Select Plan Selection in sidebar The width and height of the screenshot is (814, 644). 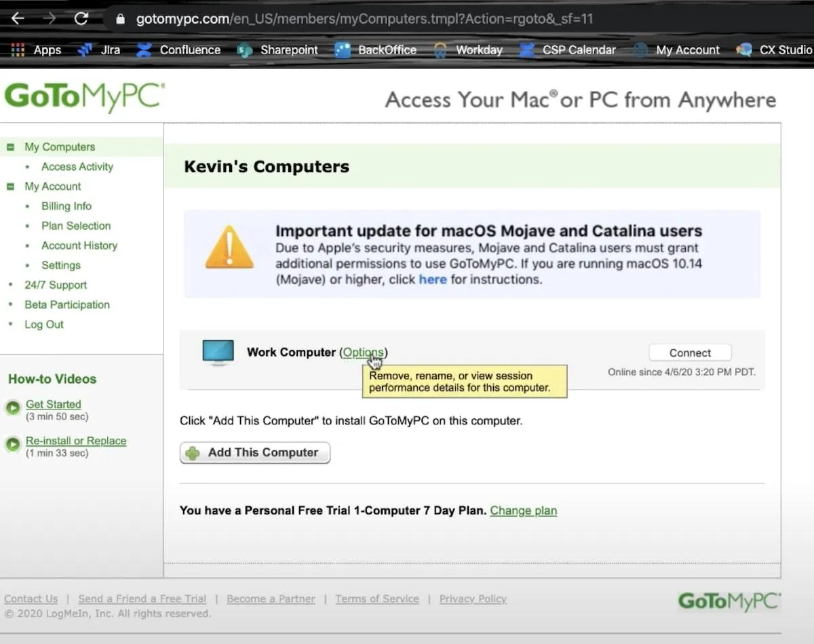point(76,225)
